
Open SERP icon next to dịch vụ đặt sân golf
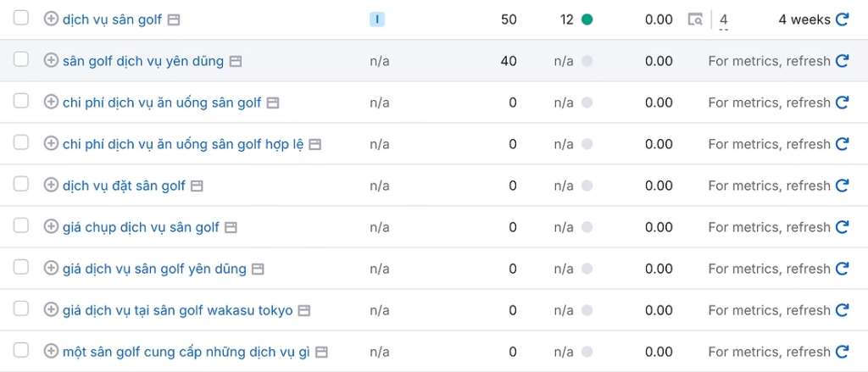coord(197,186)
